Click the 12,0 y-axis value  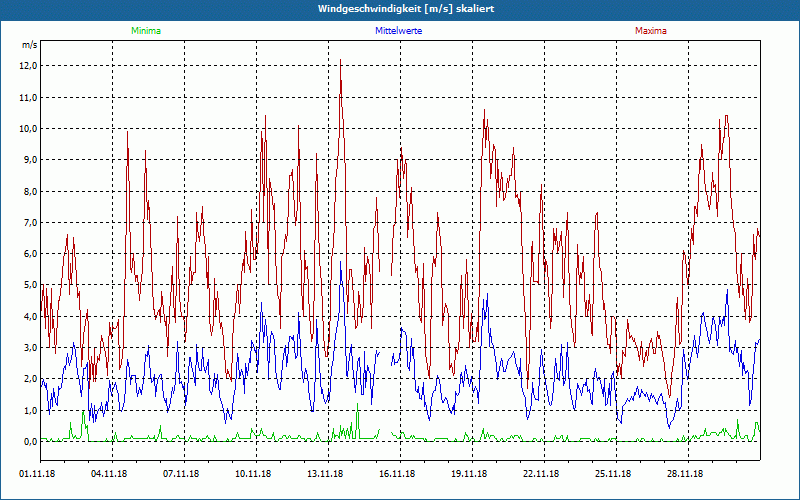coord(29,66)
